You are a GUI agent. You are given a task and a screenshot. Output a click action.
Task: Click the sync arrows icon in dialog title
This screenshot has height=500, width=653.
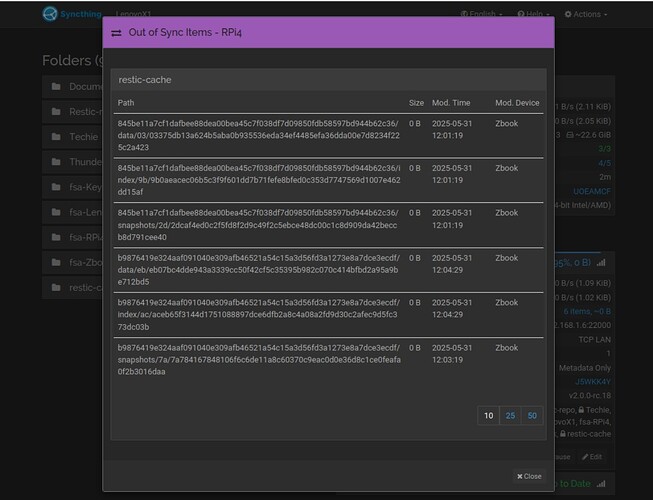click(x=117, y=33)
